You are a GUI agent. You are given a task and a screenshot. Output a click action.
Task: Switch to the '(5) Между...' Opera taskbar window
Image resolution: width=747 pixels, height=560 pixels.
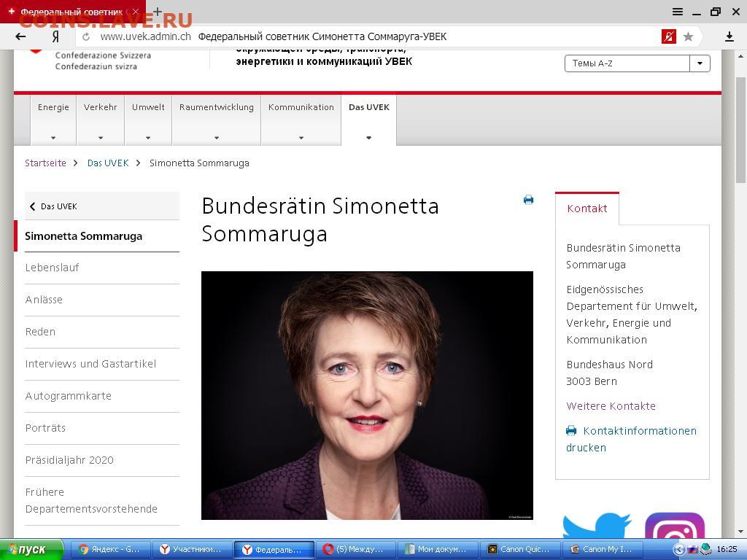click(x=357, y=550)
